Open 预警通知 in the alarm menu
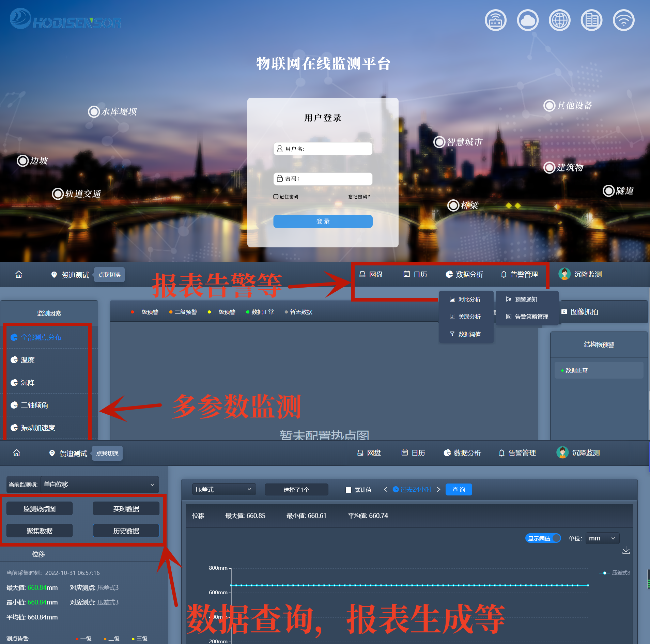Image resolution: width=650 pixels, height=644 pixels. [x=522, y=299]
